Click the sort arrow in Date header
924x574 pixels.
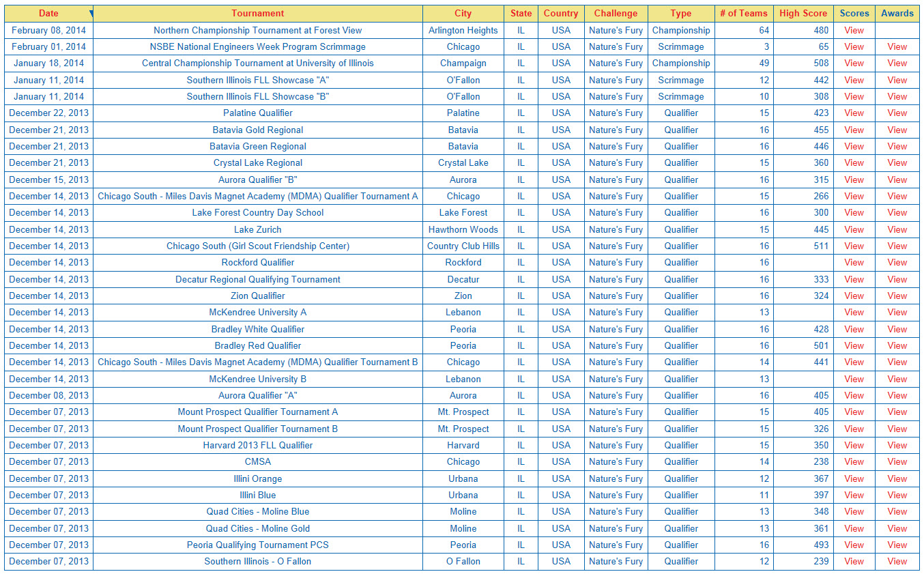point(91,14)
